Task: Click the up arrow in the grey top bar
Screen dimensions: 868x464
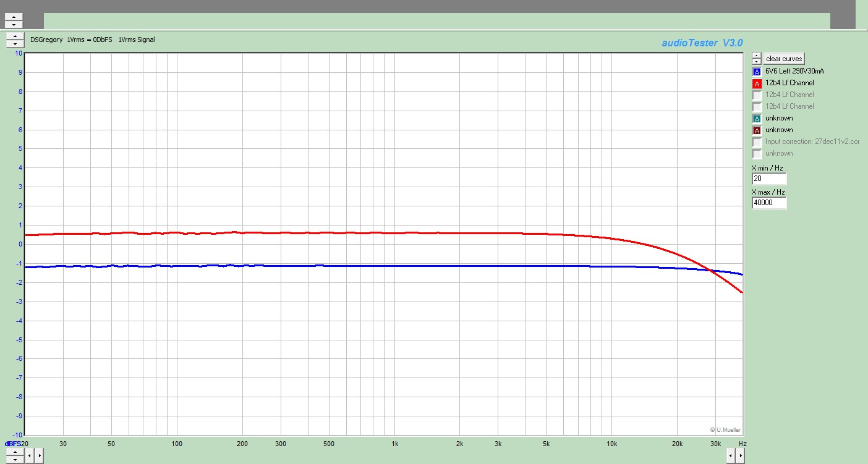Action: click(14, 17)
